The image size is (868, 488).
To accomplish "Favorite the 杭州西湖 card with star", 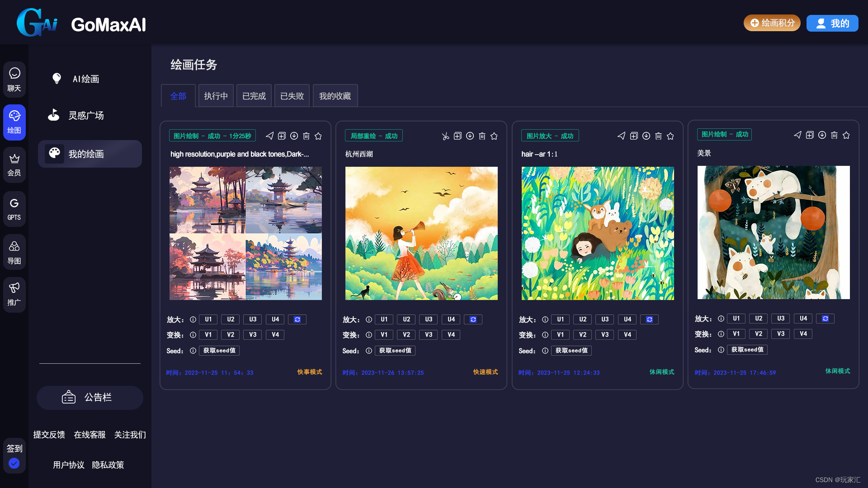I will tap(494, 136).
